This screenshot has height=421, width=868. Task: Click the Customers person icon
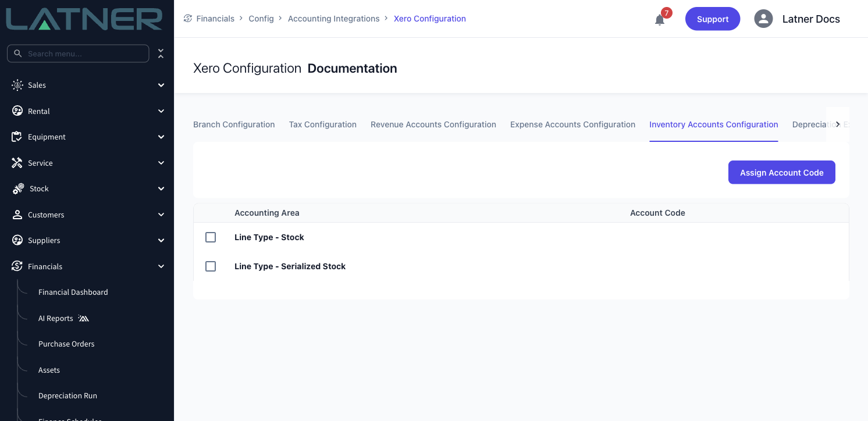[17, 215]
